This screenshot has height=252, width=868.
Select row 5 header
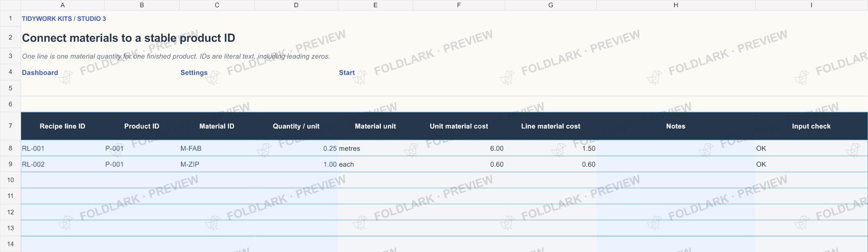pos(10,88)
